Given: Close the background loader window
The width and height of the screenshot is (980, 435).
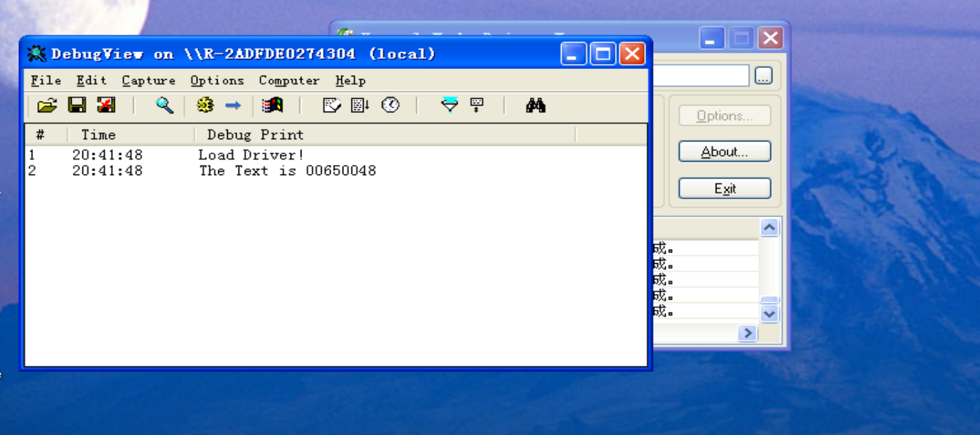Looking at the screenshot, I should tap(770, 38).
